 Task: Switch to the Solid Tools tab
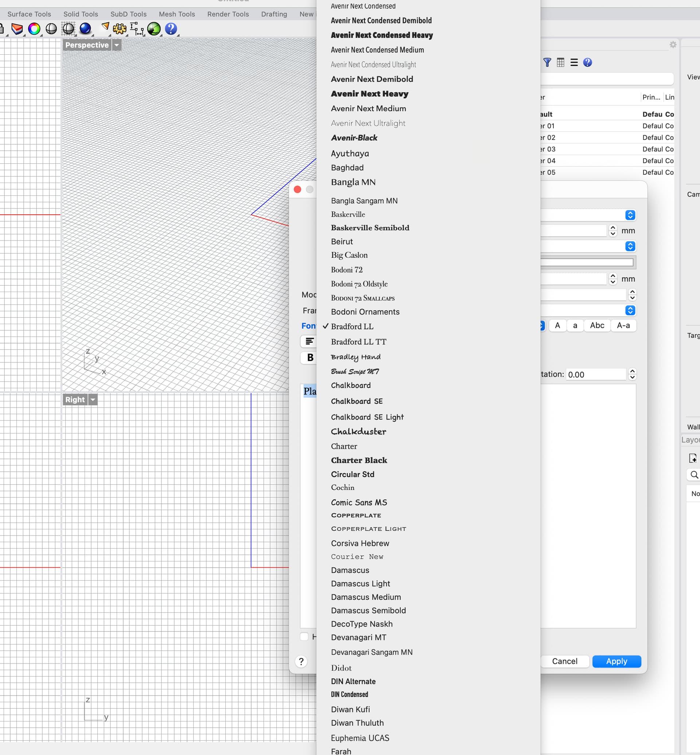(x=81, y=14)
